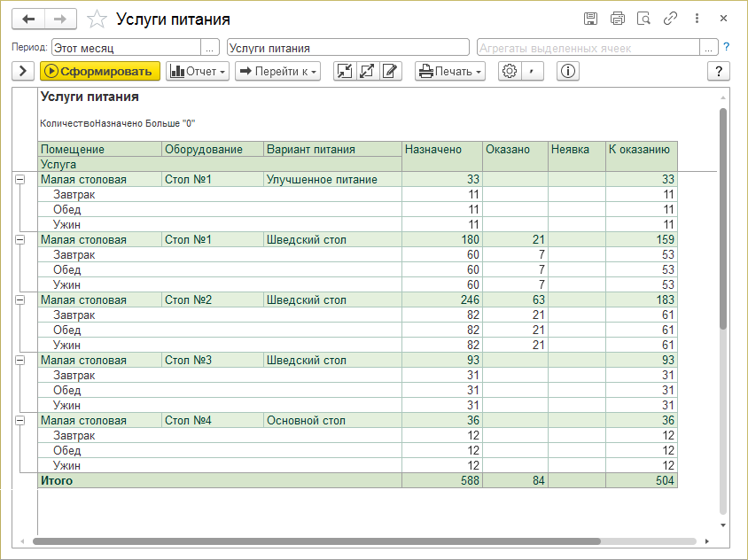Copy link using chain icon

pos(671,19)
